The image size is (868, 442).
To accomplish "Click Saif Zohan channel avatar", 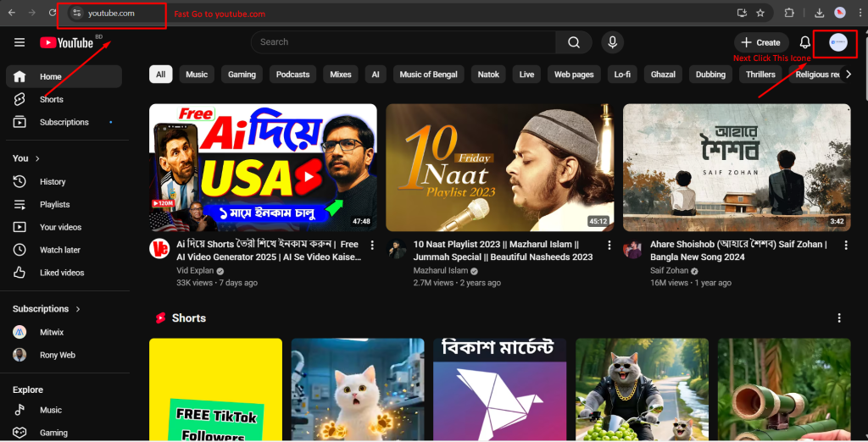I will (632, 248).
